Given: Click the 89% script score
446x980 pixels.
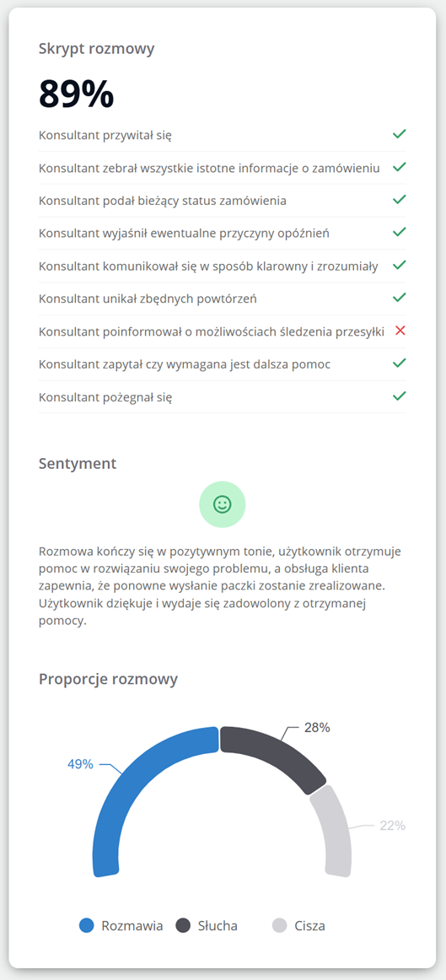Looking at the screenshot, I should coord(76,94).
